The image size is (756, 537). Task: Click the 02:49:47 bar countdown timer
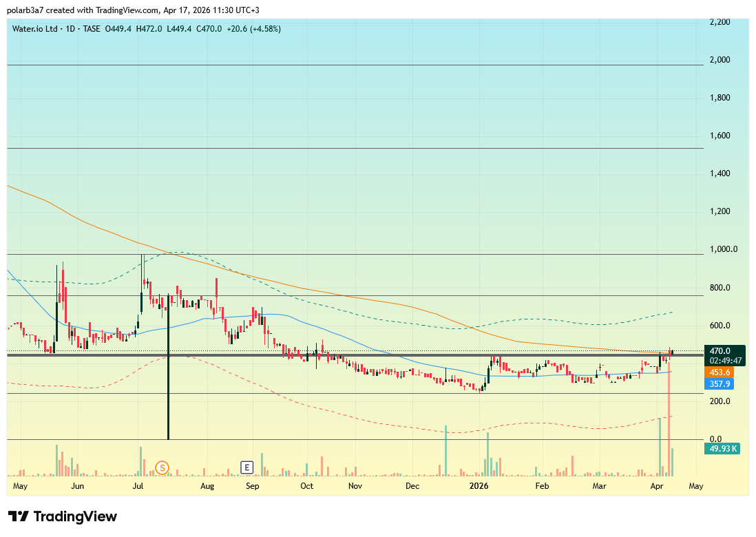tap(726, 360)
